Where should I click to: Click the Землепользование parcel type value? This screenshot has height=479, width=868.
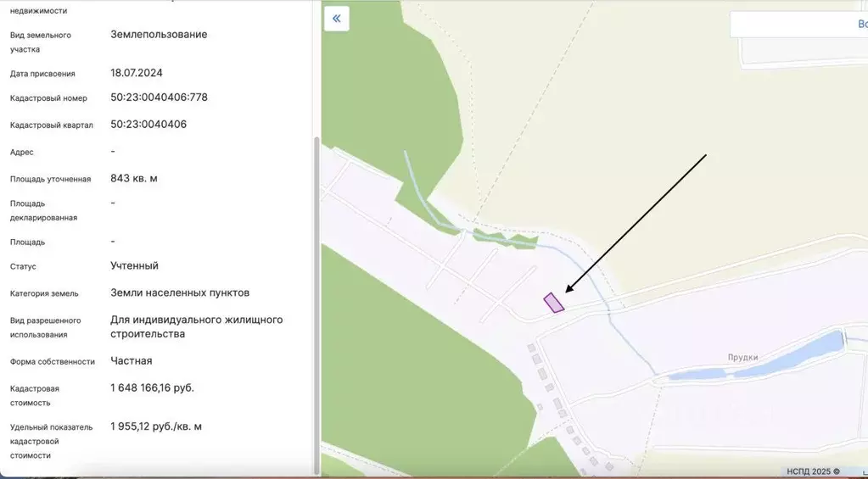pyautogui.click(x=159, y=34)
